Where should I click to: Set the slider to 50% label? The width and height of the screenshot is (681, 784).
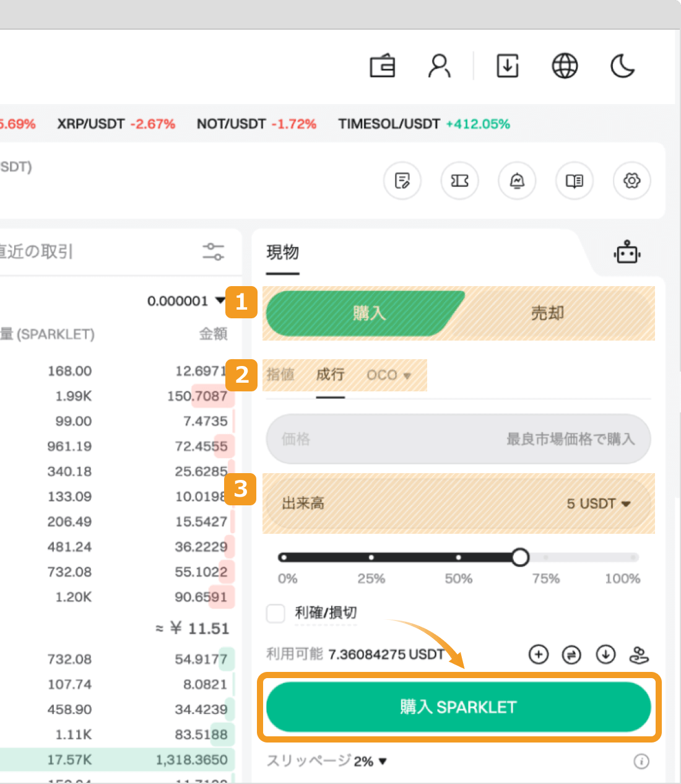(x=459, y=578)
